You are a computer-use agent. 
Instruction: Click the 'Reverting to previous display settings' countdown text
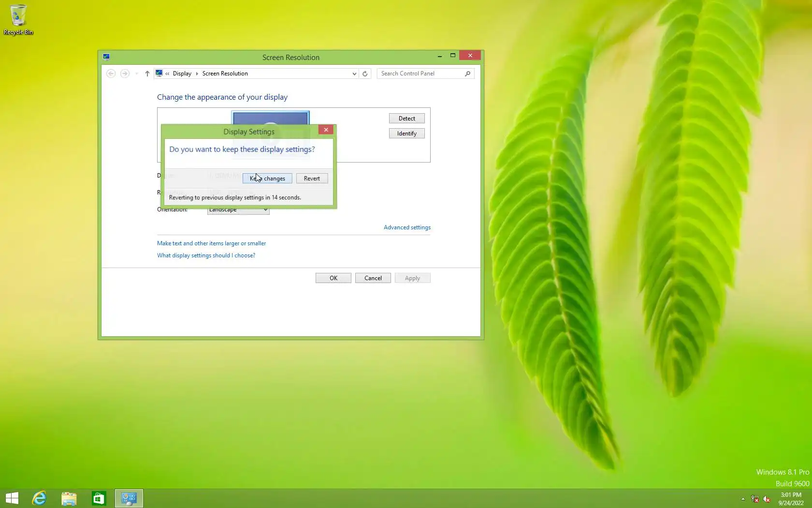(x=235, y=197)
